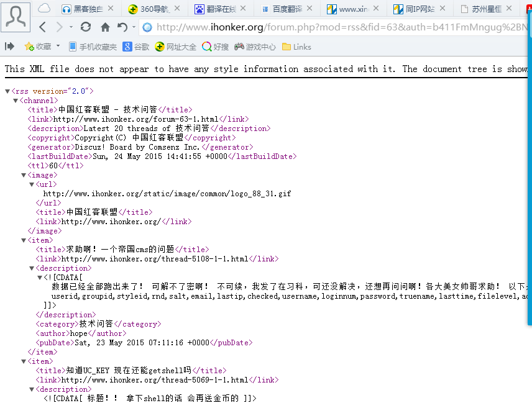The height and width of the screenshot is (403, 532).
Task: Click the author hope text
Action: [x=79, y=333]
